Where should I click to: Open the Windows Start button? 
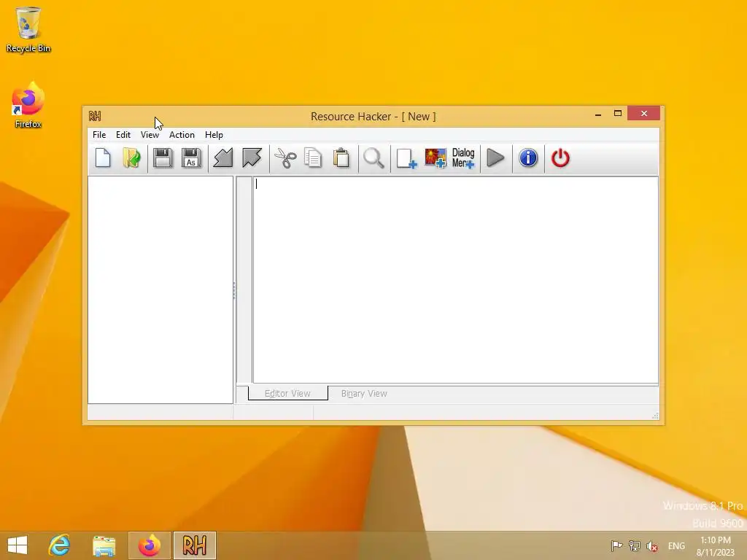(18, 545)
